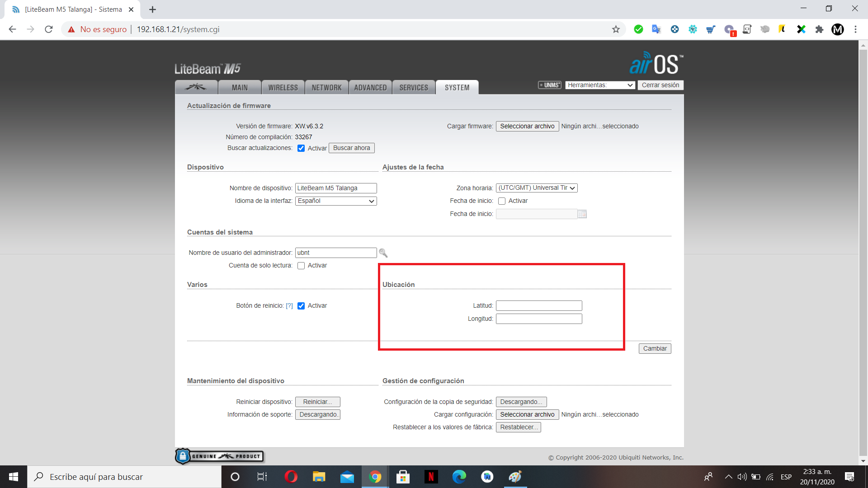Click the Genuine Product badge
The image size is (868, 488).
click(219, 456)
